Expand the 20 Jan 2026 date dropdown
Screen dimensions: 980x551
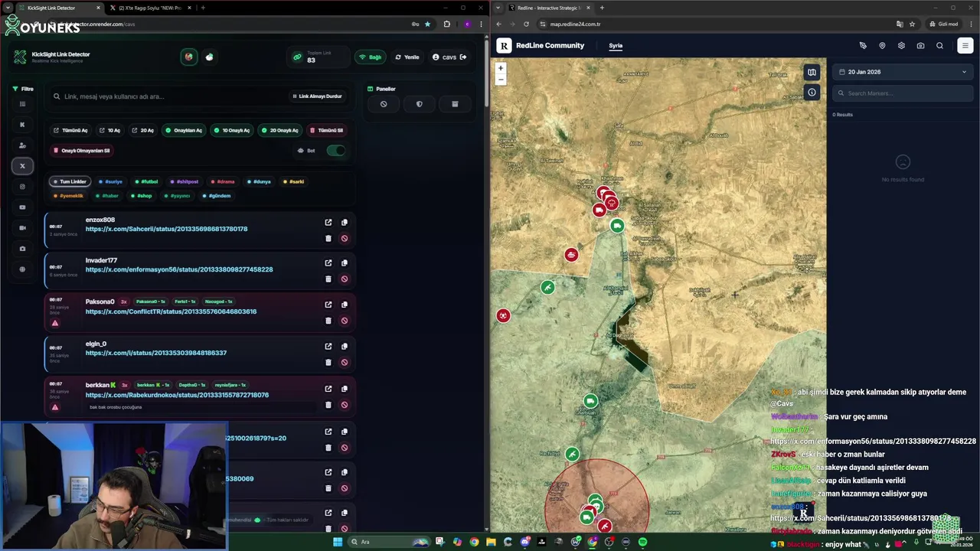click(903, 72)
